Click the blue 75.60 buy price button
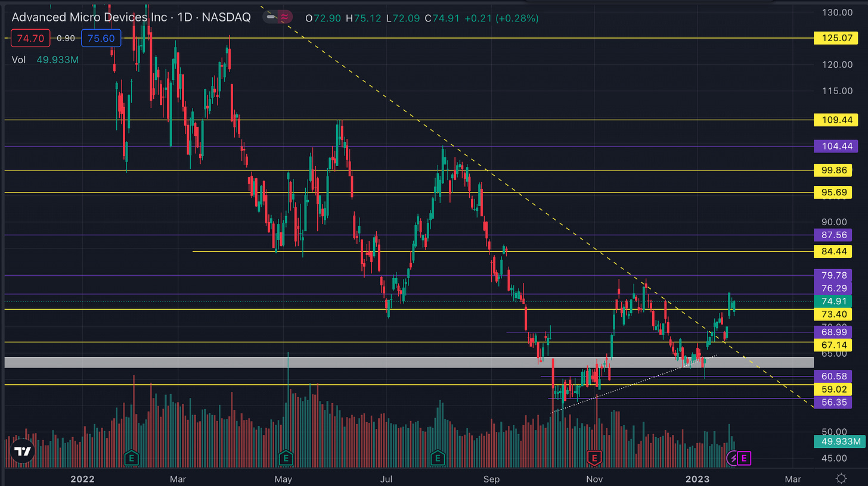Image resolution: width=868 pixels, height=486 pixels. 101,39
